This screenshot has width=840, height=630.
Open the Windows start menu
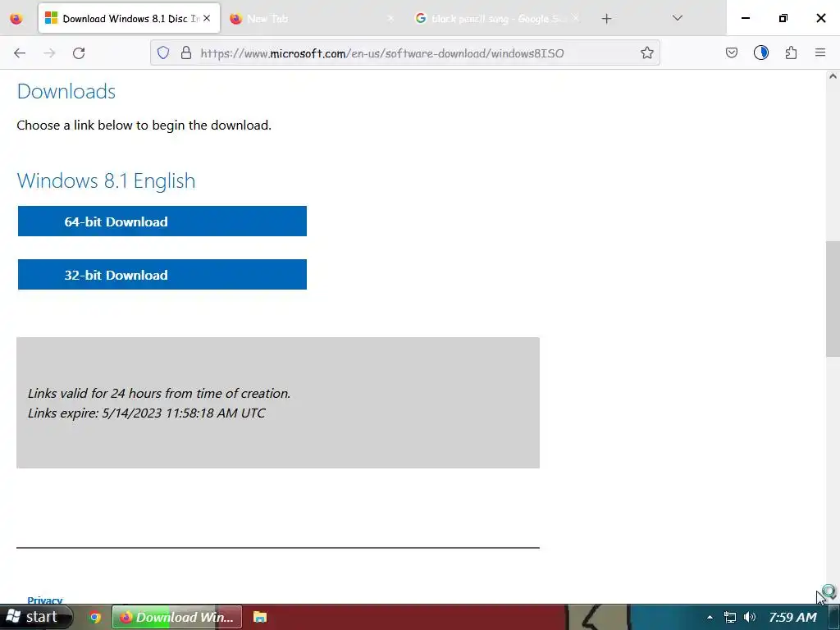(x=34, y=617)
